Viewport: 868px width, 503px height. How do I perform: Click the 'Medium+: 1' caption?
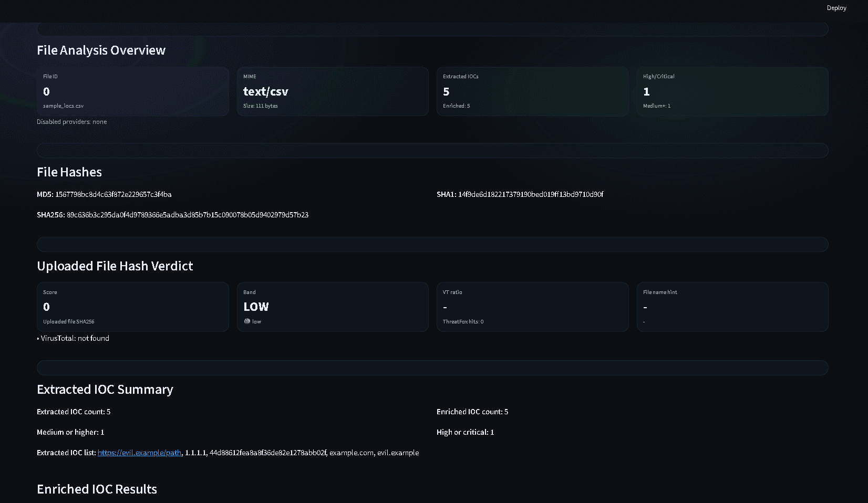click(x=657, y=106)
